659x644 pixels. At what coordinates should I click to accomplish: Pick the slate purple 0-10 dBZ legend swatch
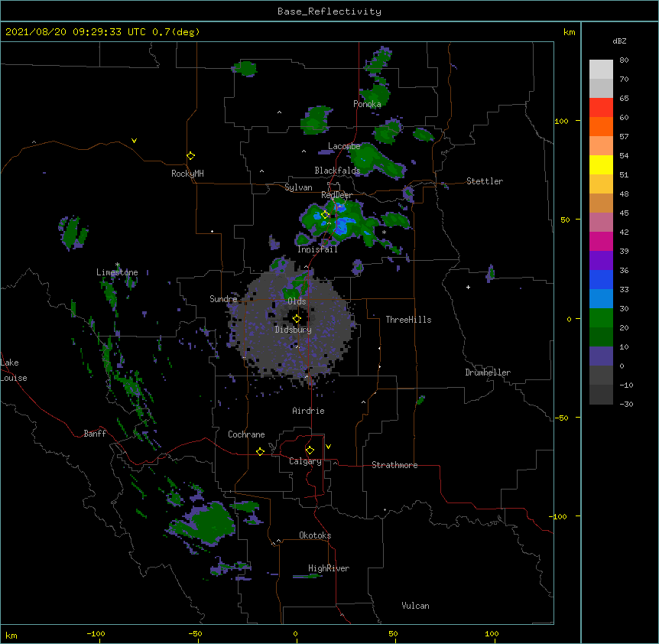pos(601,356)
